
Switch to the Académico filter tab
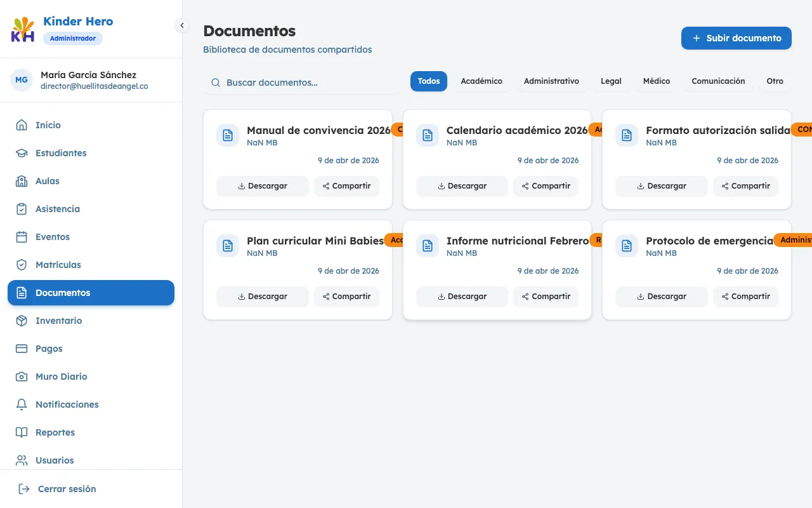click(x=481, y=81)
